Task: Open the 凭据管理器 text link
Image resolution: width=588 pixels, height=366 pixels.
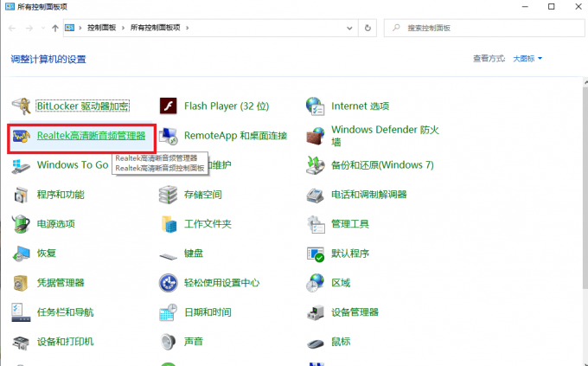Action: tap(61, 283)
